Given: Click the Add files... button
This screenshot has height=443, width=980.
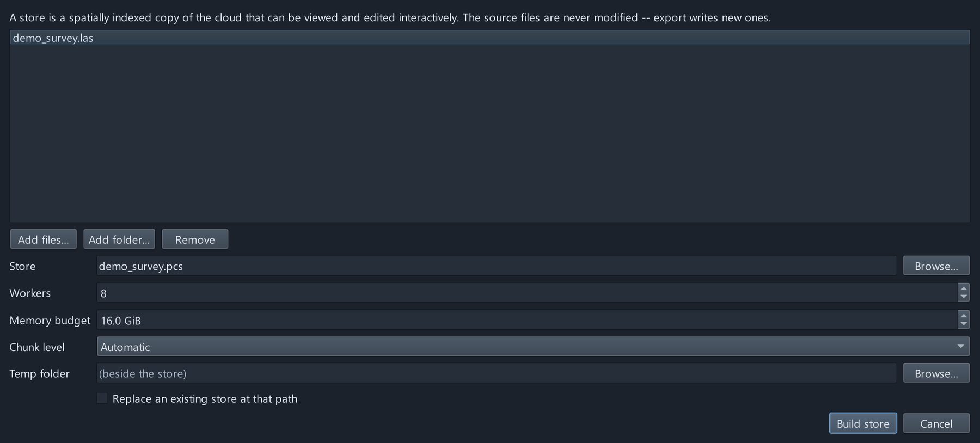Looking at the screenshot, I should (x=43, y=239).
